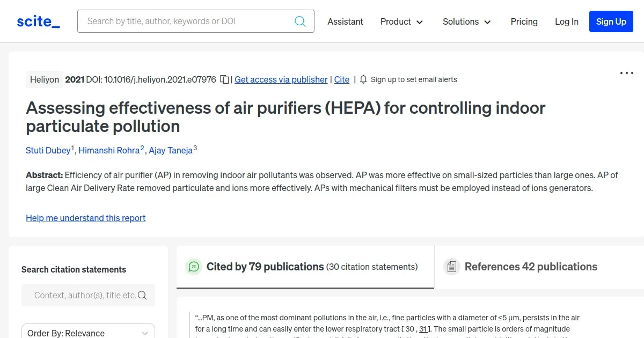Click the citation statements search magnifier
644x338 pixels.
(142, 295)
